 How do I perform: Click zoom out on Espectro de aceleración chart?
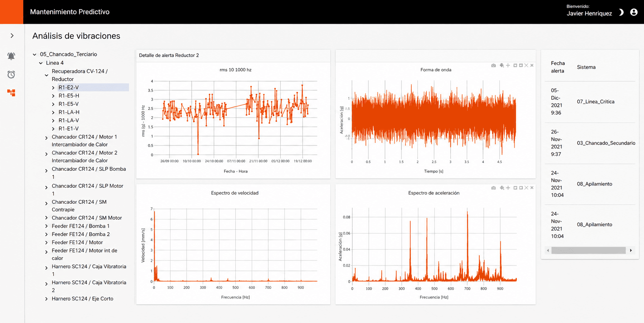(x=521, y=188)
